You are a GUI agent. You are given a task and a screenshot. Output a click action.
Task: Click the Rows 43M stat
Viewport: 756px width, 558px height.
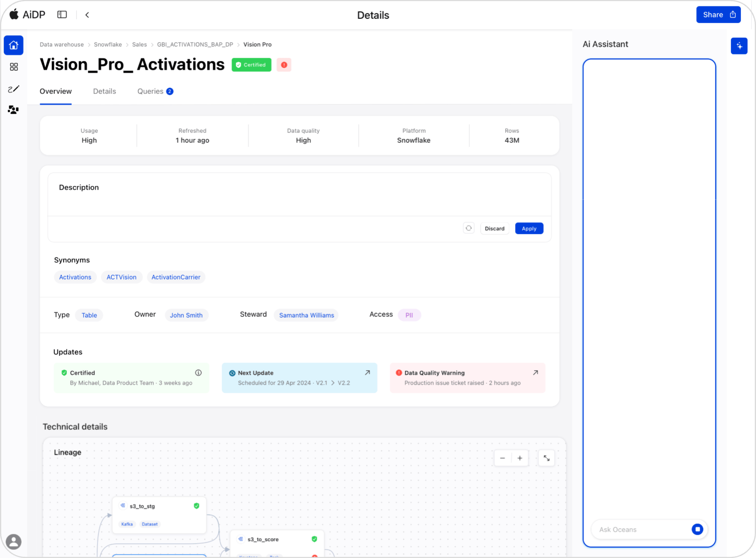point(512,136)
